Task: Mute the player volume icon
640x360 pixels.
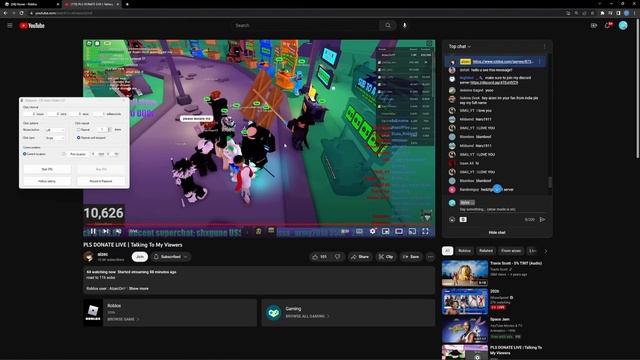Action: coord(118,231)
